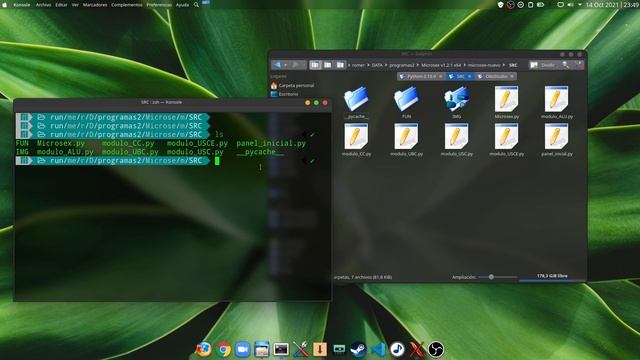Click the shield icon in system tray
This screenshot has height=360, width=640.
click(500, 5)
